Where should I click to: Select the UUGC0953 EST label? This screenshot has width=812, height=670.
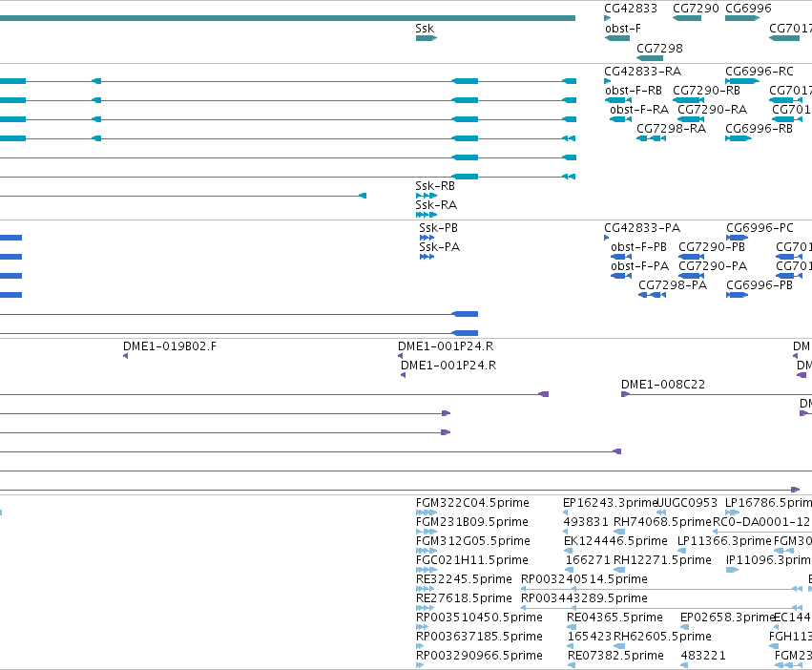click(x=687, y=503)
